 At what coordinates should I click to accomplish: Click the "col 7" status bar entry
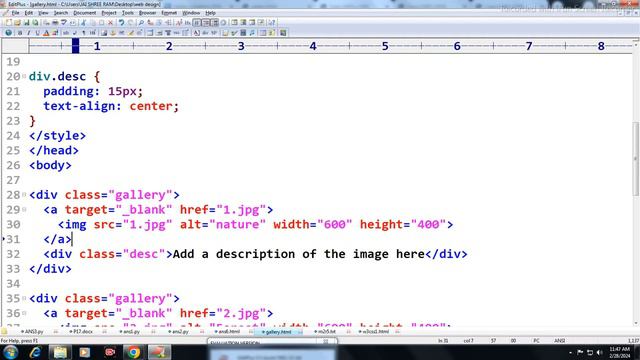coord(468,340)
